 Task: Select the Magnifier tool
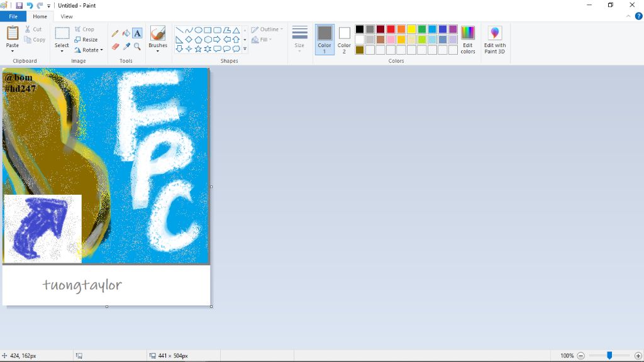137,47
